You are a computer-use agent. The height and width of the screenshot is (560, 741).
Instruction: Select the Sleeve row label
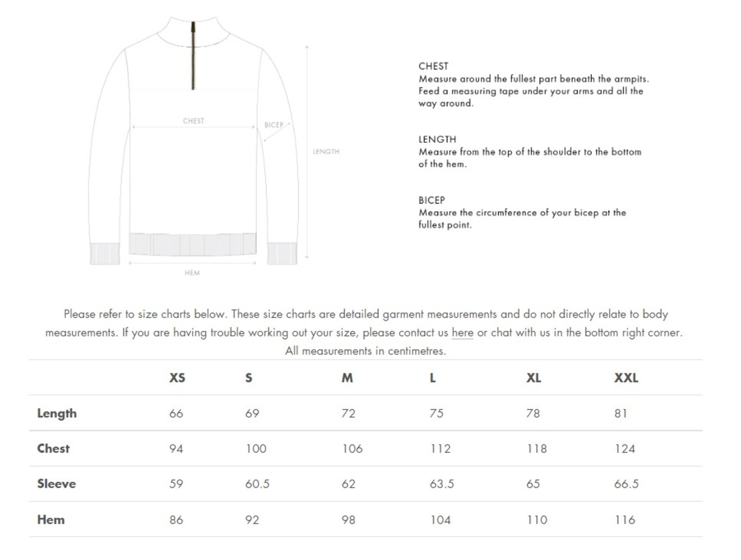(56, 484)
